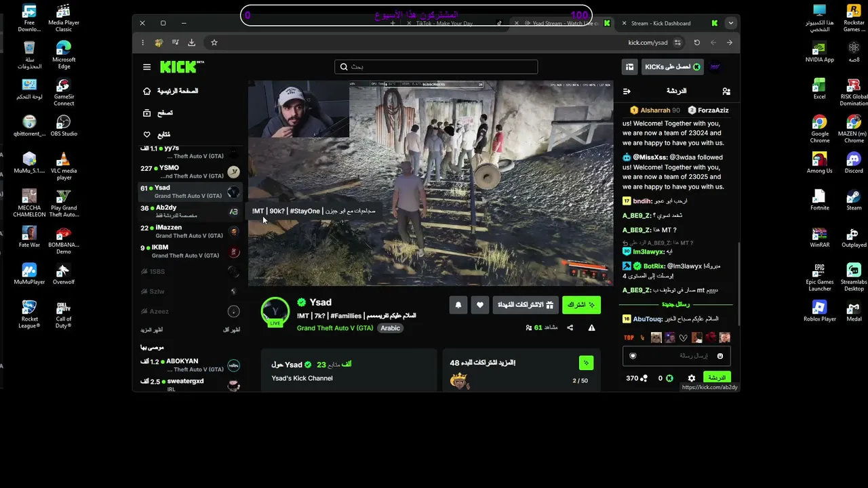Open the browser downloads icon
The image size is (868, 488).
tap(192, 42)
